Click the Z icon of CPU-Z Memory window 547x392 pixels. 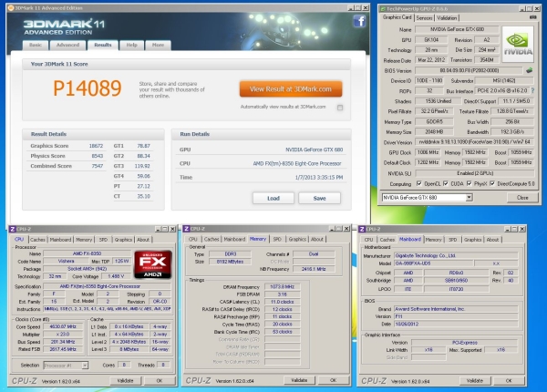coord(186,229)
